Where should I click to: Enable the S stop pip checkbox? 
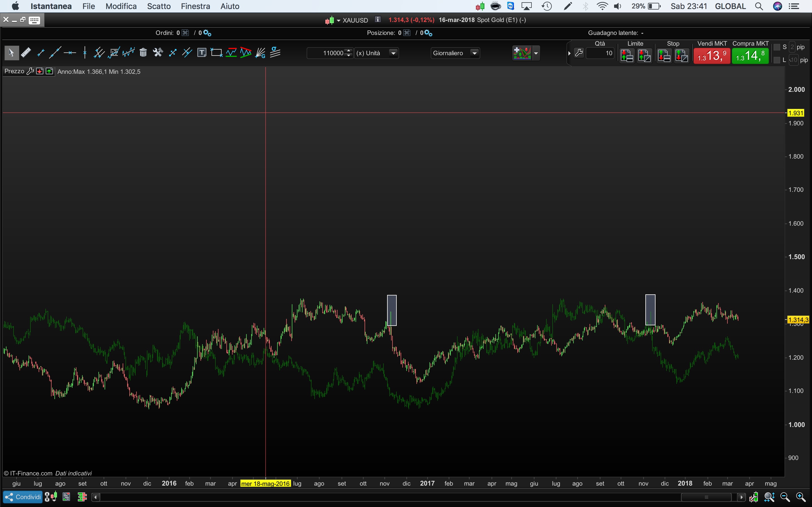pos(776,47)
